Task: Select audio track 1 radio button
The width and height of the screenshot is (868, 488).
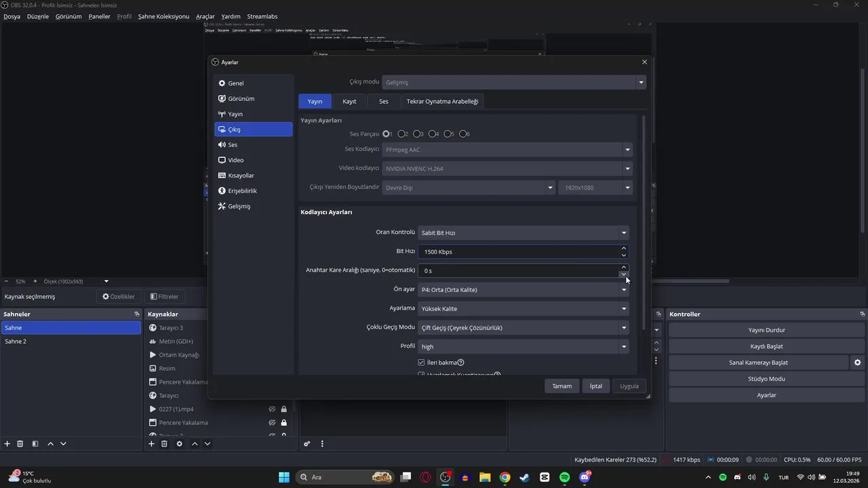Action: point(387,134)
